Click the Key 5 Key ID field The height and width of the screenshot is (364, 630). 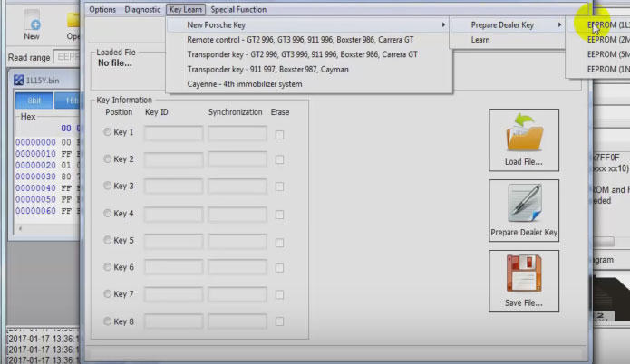pos(173,241)
